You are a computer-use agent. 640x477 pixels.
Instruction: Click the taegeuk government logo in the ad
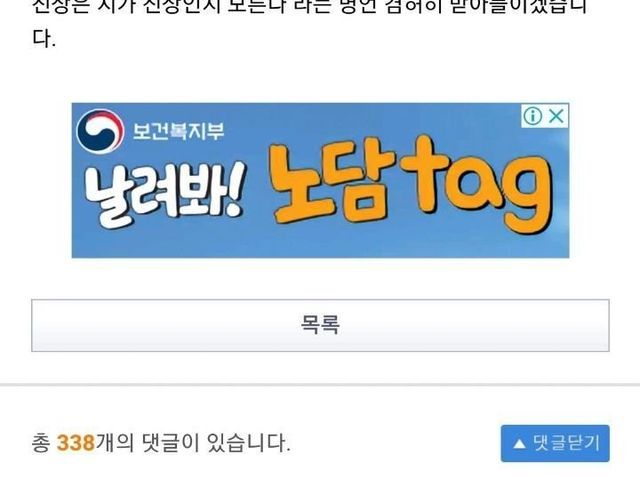tap(100, 131)
